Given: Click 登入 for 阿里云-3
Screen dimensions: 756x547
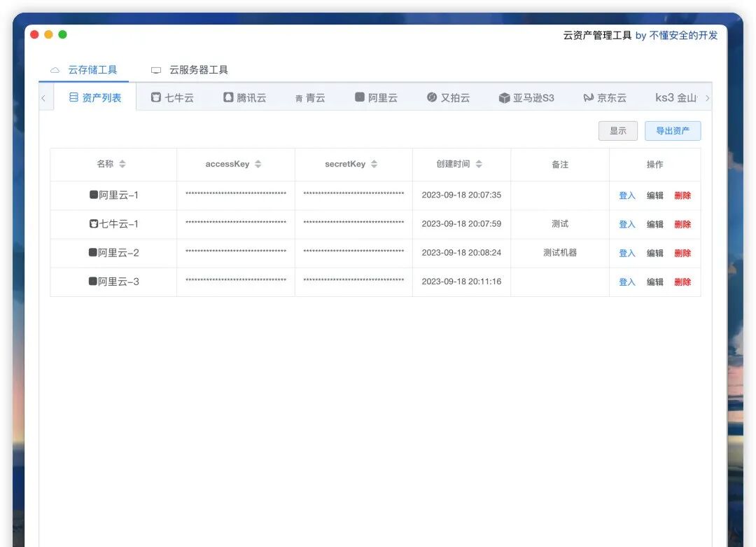Looking at the screenshot, I should (626, 282).
